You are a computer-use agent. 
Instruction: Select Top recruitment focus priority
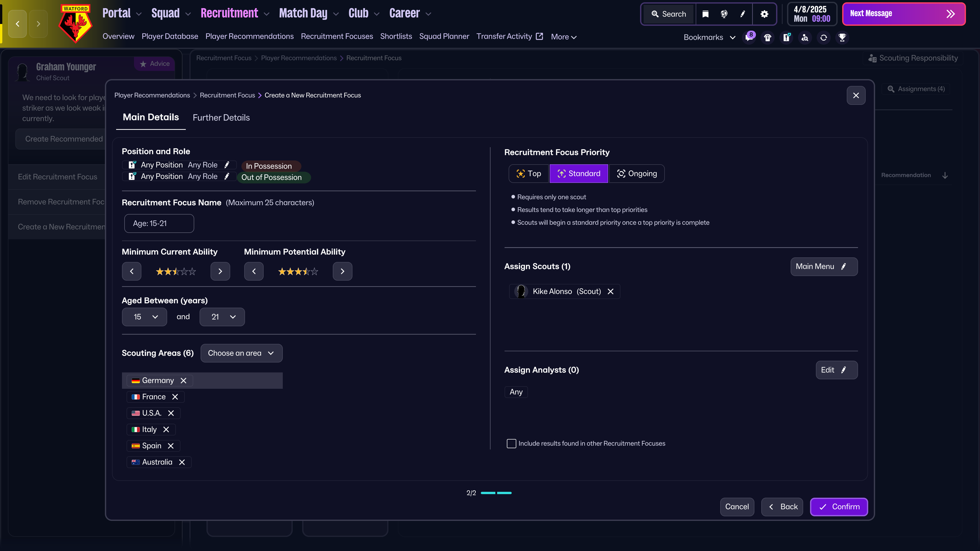coord(529,173)
